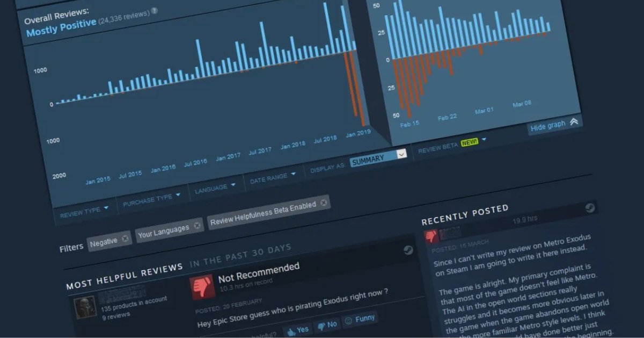
Task: Vote Yes on review helpfulness
Action: click(297, 329)
